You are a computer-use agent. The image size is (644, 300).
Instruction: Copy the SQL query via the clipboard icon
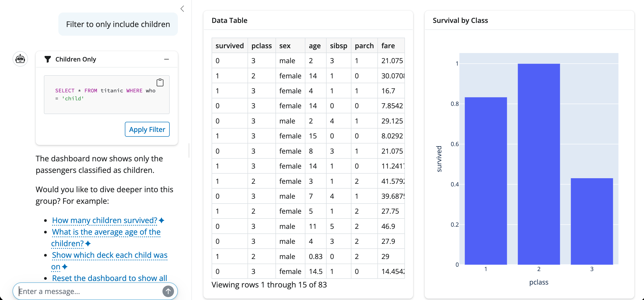point(160,82)
